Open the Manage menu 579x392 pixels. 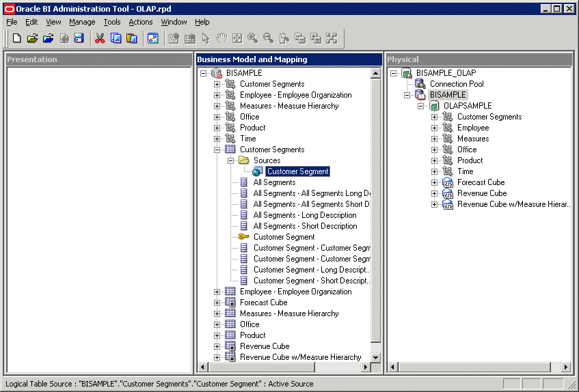click(x=82, y=22)
